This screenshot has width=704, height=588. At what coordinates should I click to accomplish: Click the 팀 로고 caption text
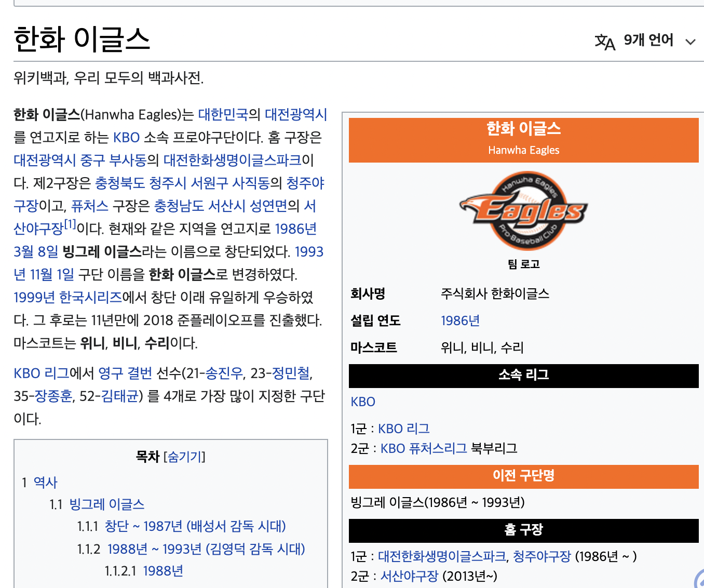click(524, 264)
